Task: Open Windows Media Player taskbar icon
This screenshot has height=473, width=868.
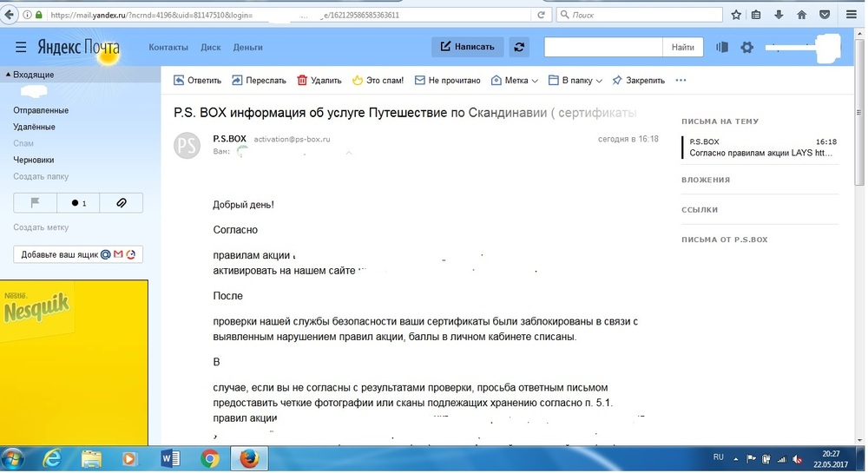Action: point(129,458)
